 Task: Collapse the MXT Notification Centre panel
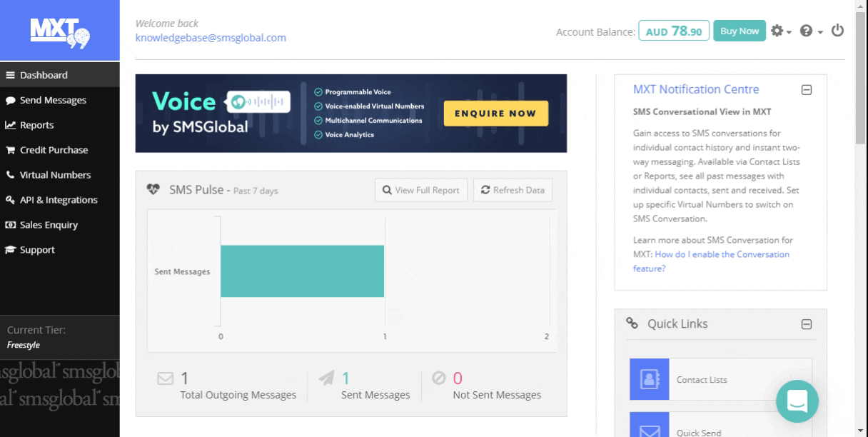point(807,90)
